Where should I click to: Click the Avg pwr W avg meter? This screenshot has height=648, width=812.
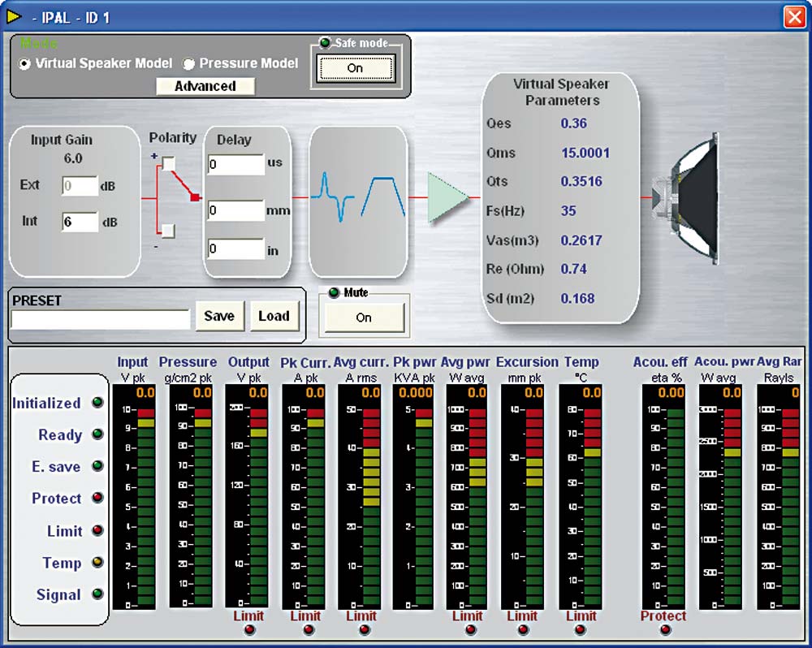point(467,496)
